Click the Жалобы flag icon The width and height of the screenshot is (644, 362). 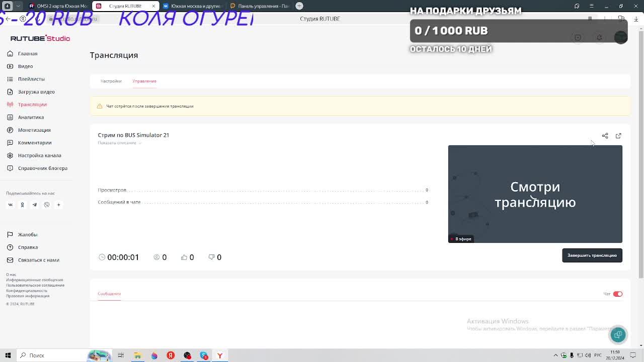[x=10, y=234]
